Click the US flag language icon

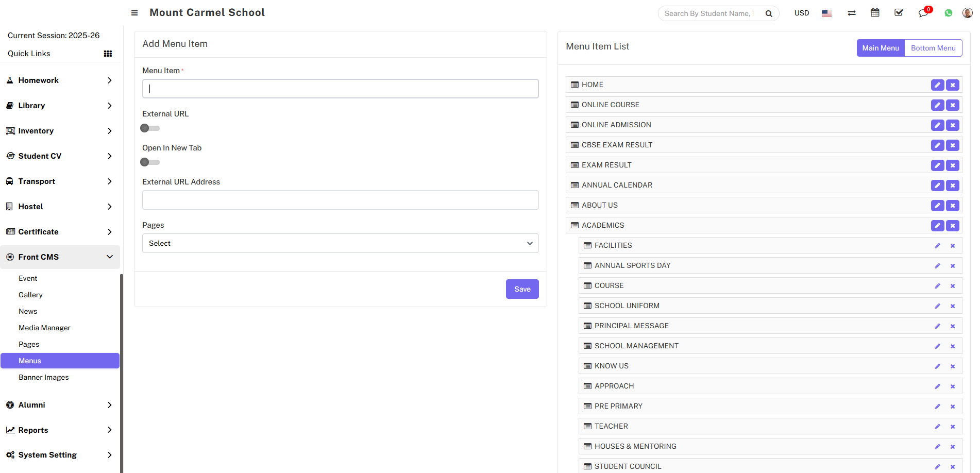point(826,13)
